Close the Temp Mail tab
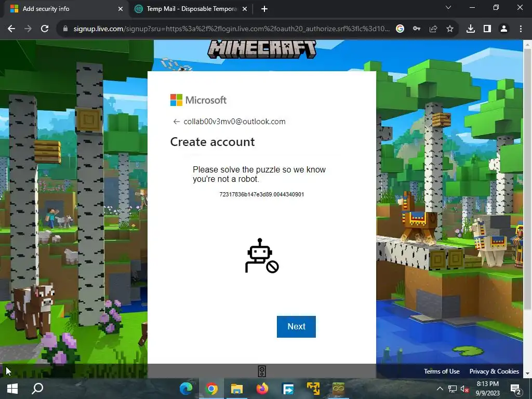Screen dimensions: 532x399 (x=245, y=9)
